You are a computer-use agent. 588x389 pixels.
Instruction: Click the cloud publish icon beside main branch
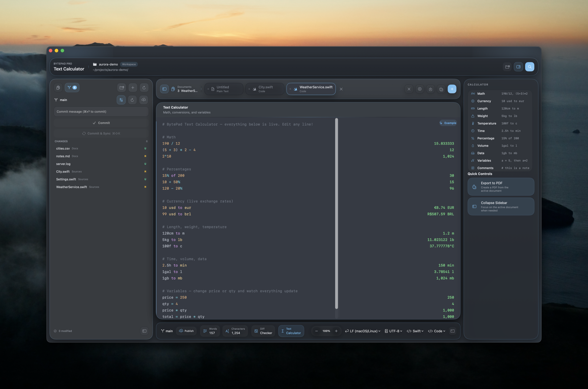[x=144, y=100]
